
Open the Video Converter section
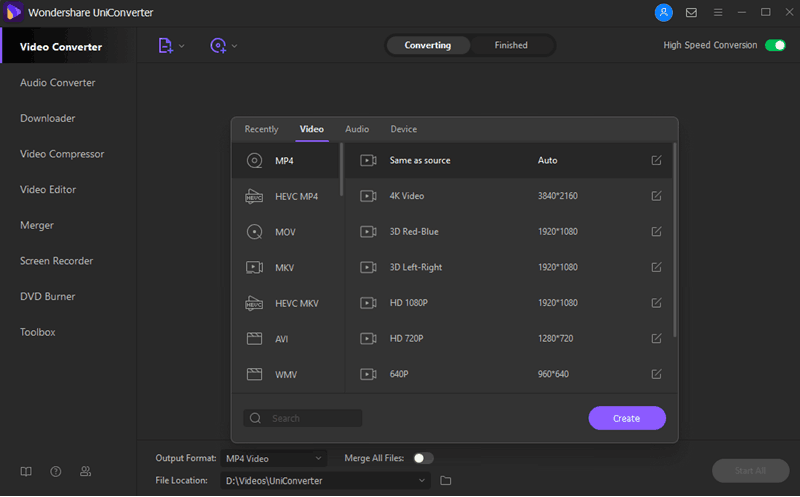tap(68, 47)
